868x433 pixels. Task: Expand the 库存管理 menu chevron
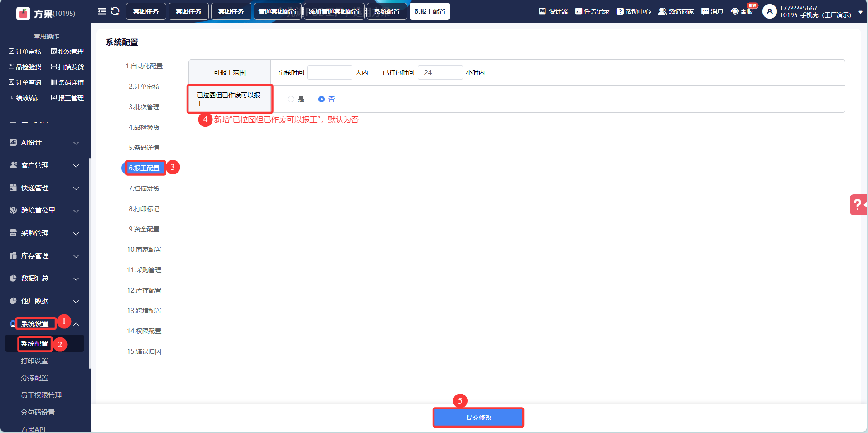[76, 256]
